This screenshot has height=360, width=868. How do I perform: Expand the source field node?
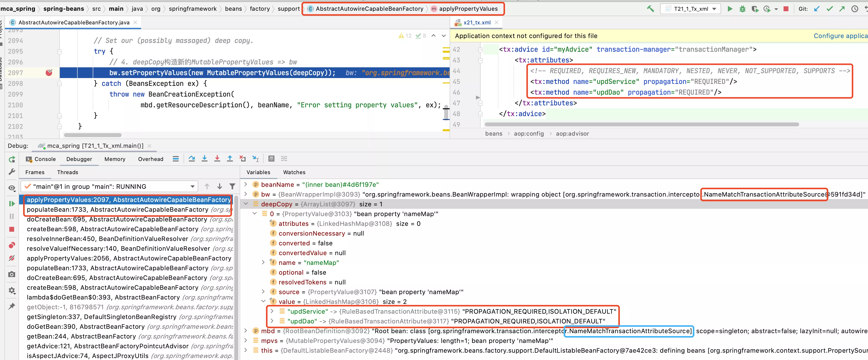coord(264,292)
